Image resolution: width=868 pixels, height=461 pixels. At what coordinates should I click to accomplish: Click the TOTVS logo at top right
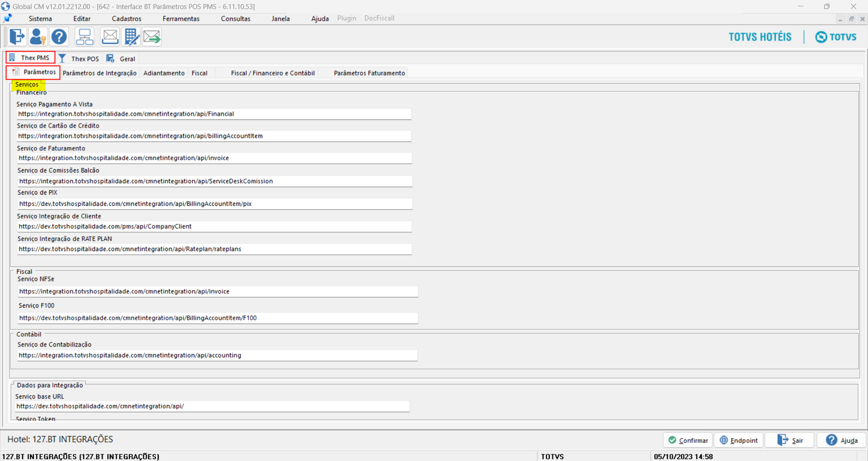pyautogui.click(x=836, y=37)
